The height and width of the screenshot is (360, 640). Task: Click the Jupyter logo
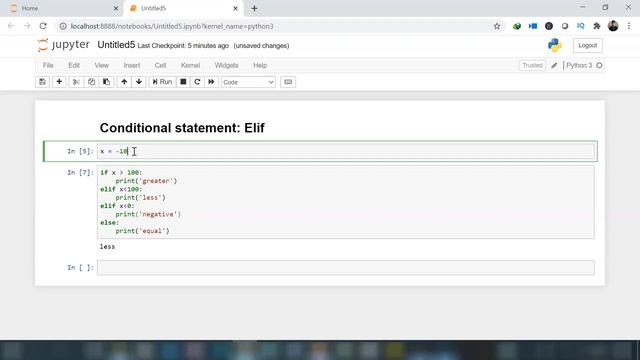click(x=63, y=45)
